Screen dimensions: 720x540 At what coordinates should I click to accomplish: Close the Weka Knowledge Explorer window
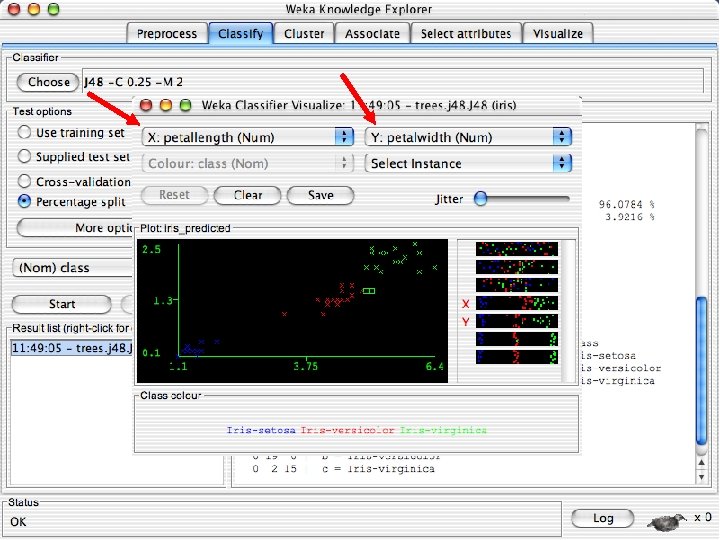(14, 9)
